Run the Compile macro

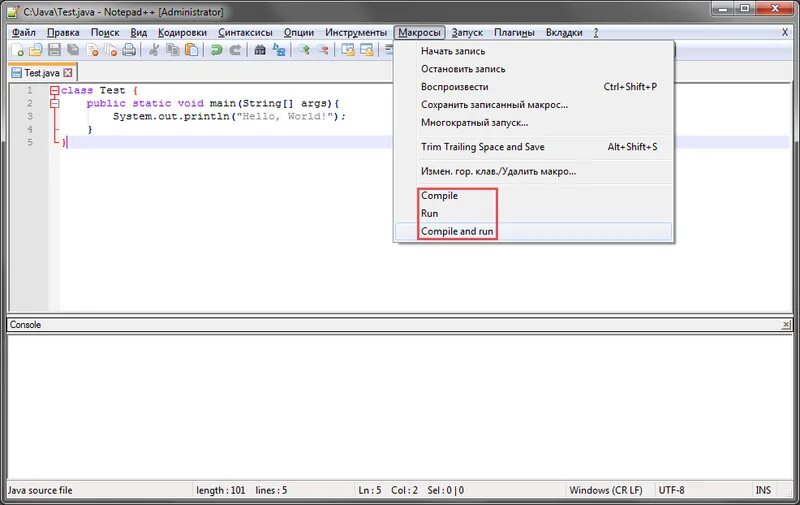(x=534, y=196)
